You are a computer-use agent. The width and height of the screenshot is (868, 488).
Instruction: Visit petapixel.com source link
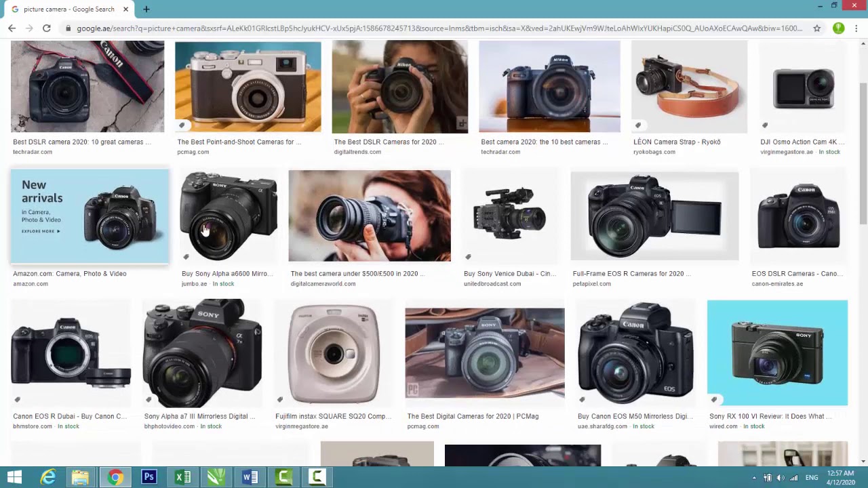click(592, 284)
